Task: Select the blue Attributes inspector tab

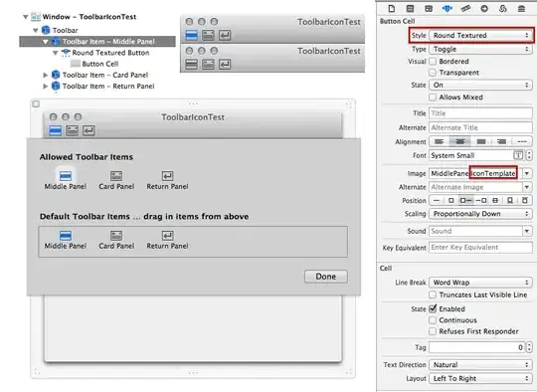Action: (447, 9)
